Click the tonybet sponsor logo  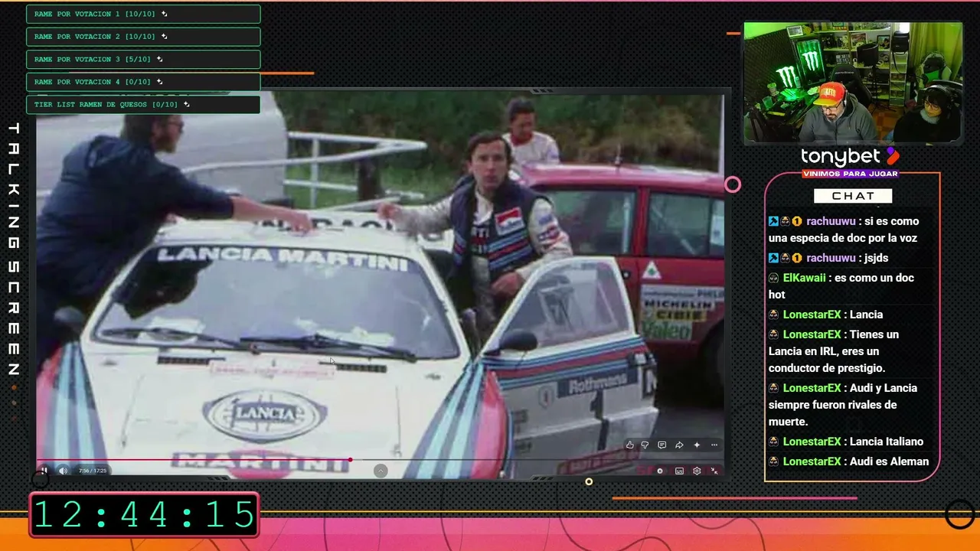point(850,156)
